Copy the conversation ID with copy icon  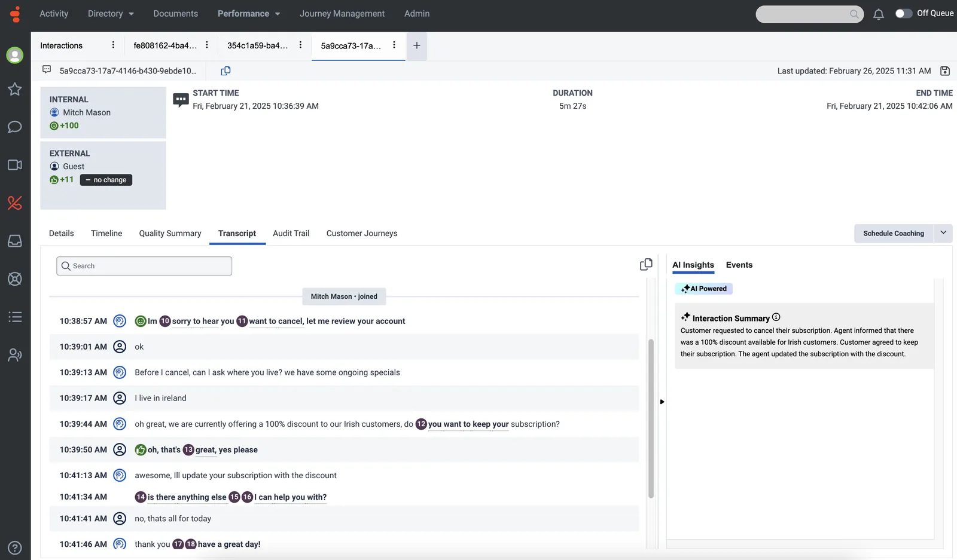[225, 71]
